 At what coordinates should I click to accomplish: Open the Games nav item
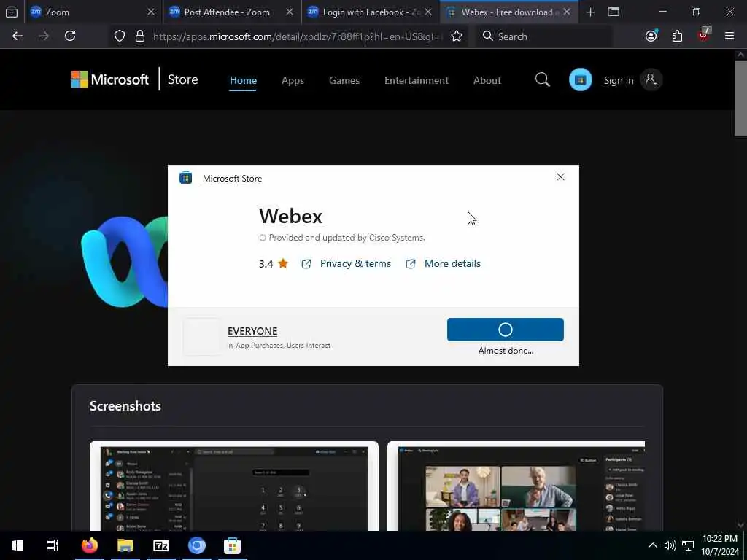point(344,80)
